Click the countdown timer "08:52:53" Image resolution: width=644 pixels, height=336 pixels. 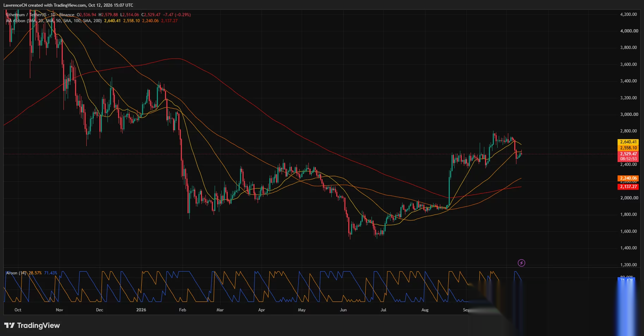[628, 159]
